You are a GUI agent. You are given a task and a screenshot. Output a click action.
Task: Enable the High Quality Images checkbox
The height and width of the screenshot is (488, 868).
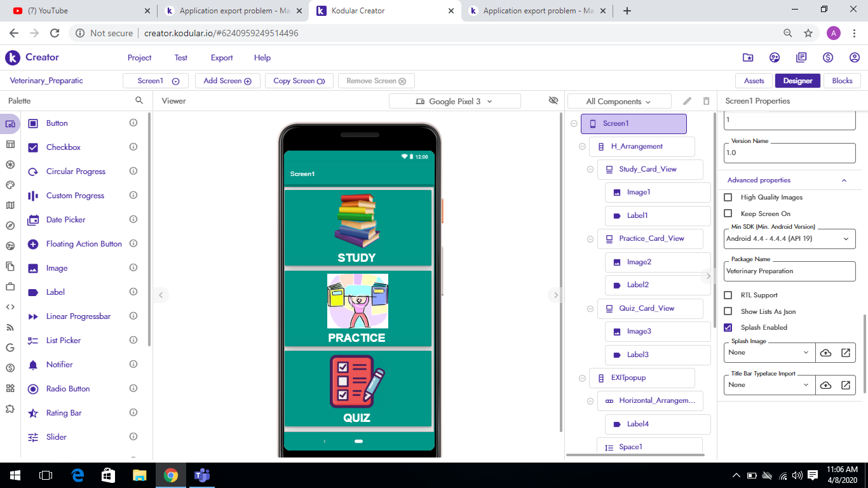(728, 198)
